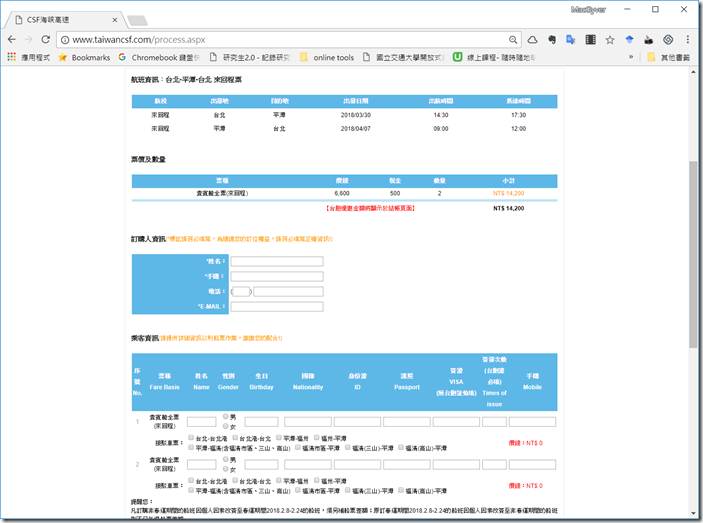Screen dimensions: 703x523
Task: Switch to the CSF海峽高速 tab
Action: [63, 20]
